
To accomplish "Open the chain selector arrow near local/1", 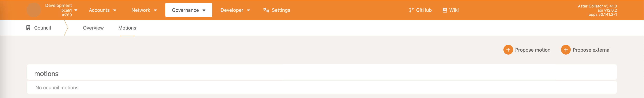I will pos(76,10).
